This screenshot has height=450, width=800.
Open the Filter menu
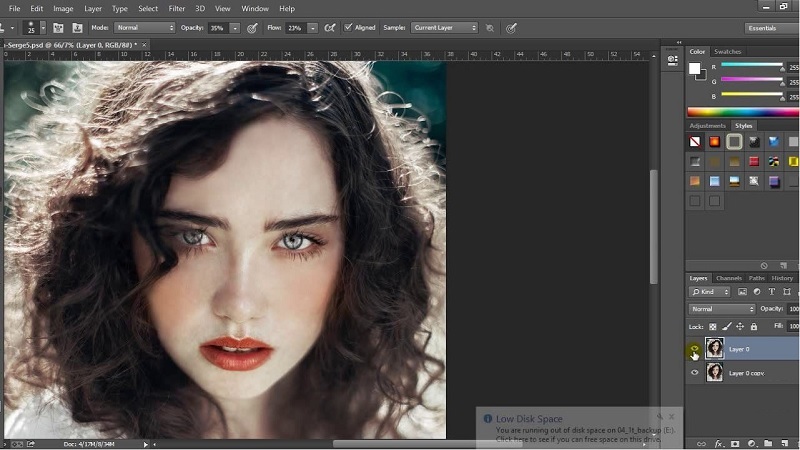click(x=177, y=9)
